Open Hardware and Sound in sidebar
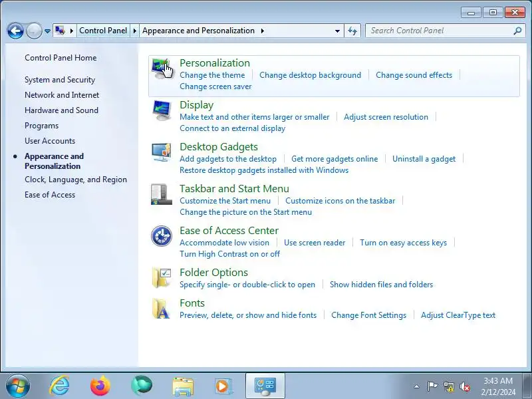The width and height of the screenshot is (532, 399). (61, 110)
